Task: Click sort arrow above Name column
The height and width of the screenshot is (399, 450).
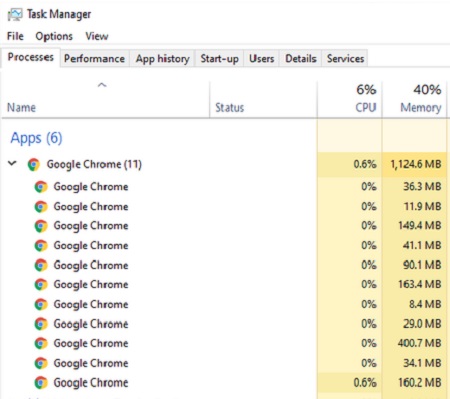Action: pos(102,85)
